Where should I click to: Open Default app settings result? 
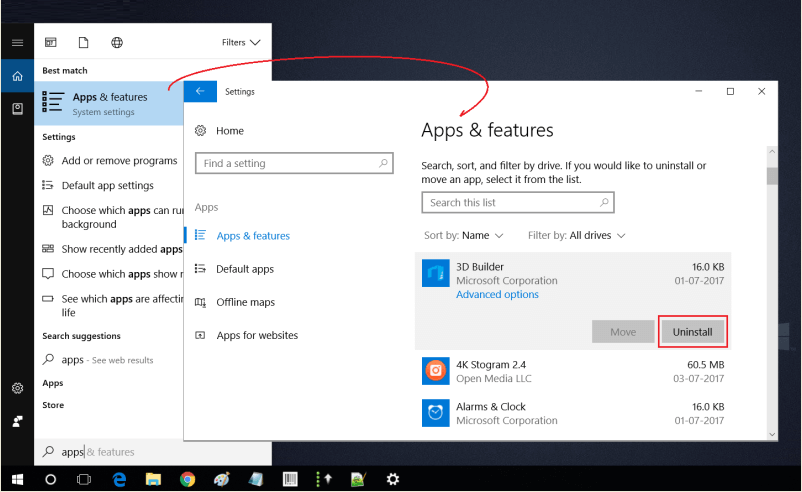pos(98,185)
